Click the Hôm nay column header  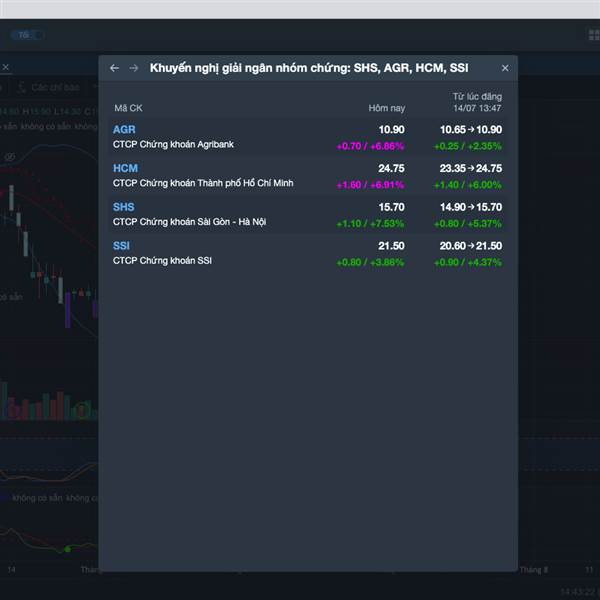pos(386,108)
